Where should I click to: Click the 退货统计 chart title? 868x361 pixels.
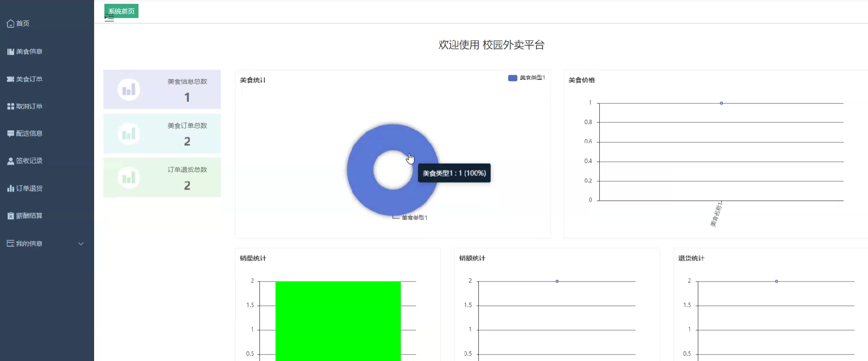691,258
